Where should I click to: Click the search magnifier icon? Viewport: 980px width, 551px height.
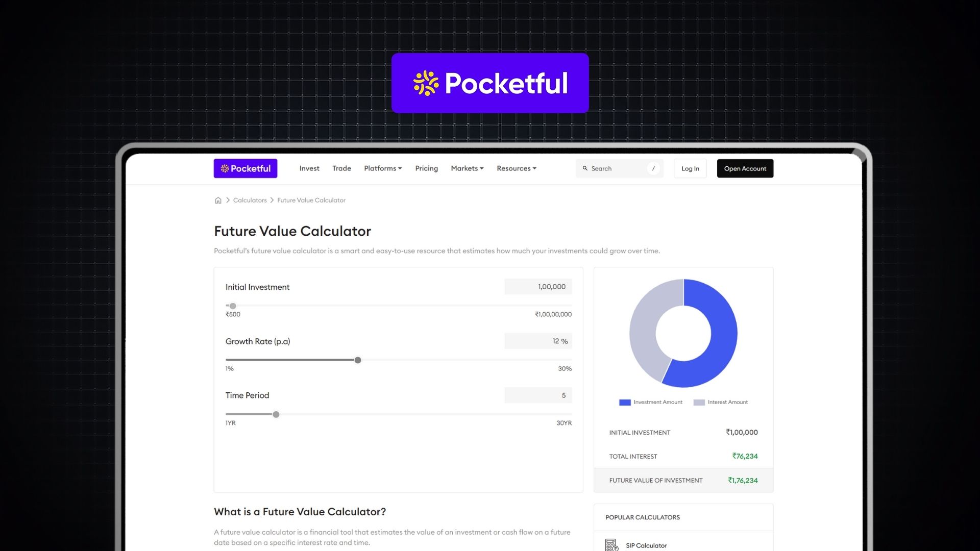(x=585, y=168)
